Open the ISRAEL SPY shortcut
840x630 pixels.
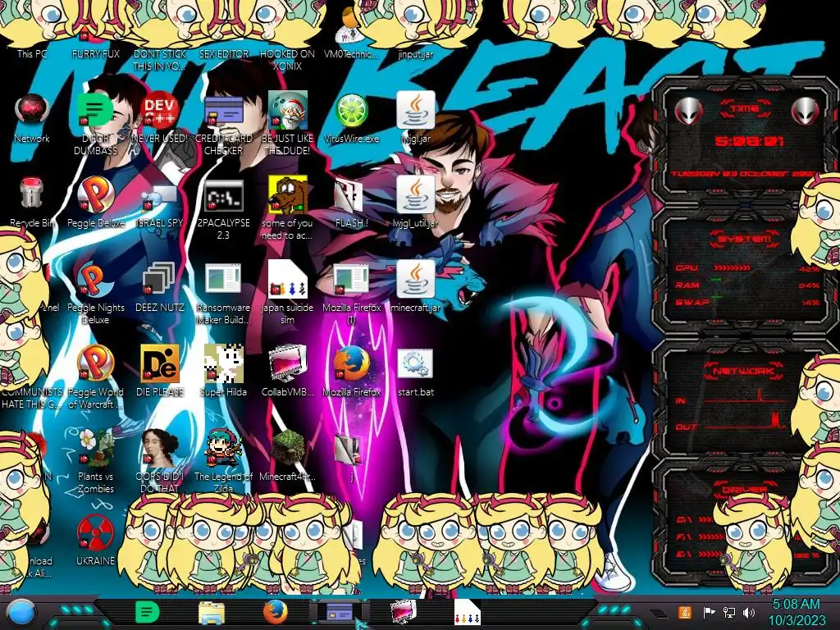click(160, 206)
